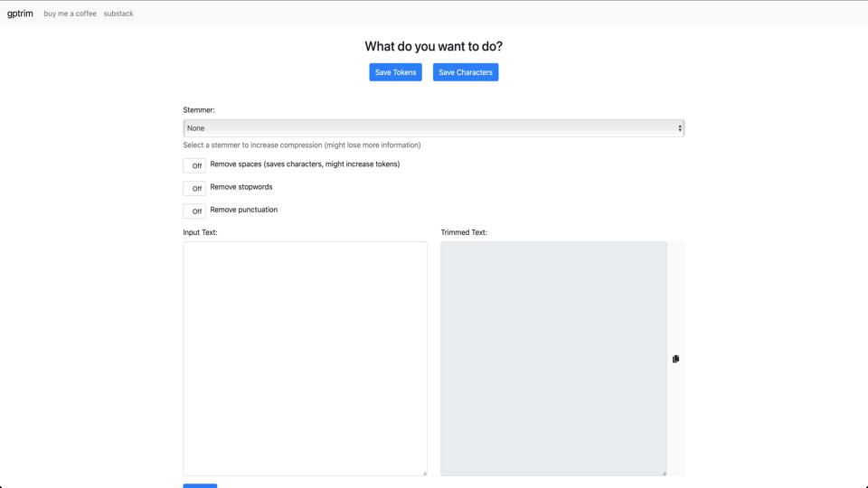
Task: Focus the Input Text area
Action: pyautogui.click(x=305, y=357)
